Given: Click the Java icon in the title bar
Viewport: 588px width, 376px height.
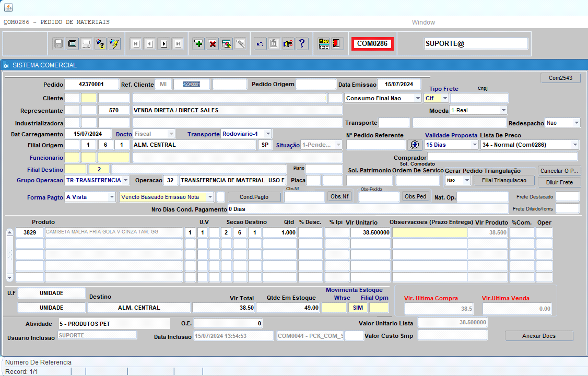Looking at the screenshot, I should pyautogui.click(x=8, y=7).
